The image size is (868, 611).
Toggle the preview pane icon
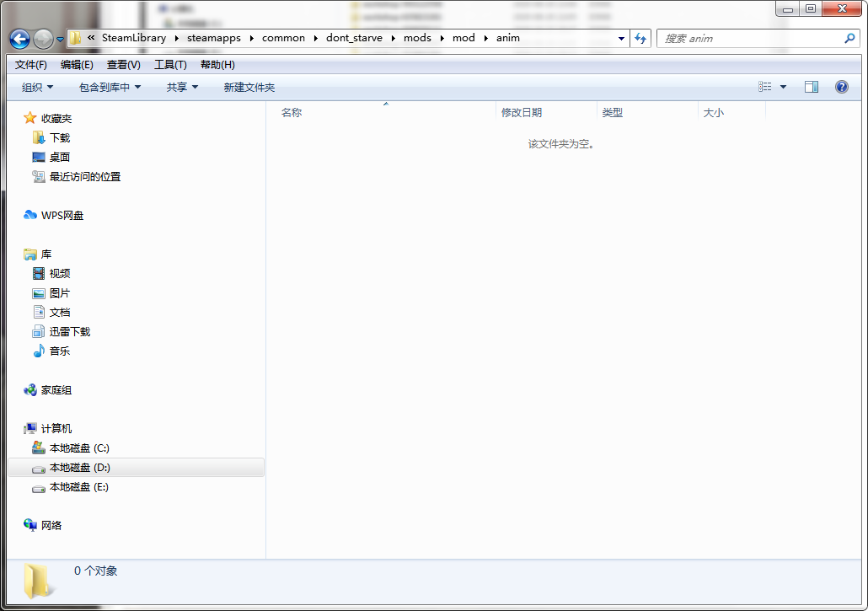point(811,87)
